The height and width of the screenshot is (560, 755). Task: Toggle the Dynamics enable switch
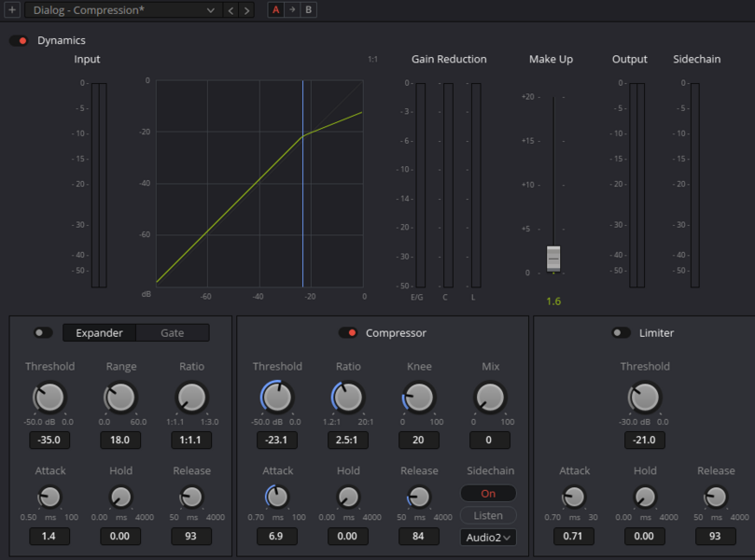pos(19,40)
